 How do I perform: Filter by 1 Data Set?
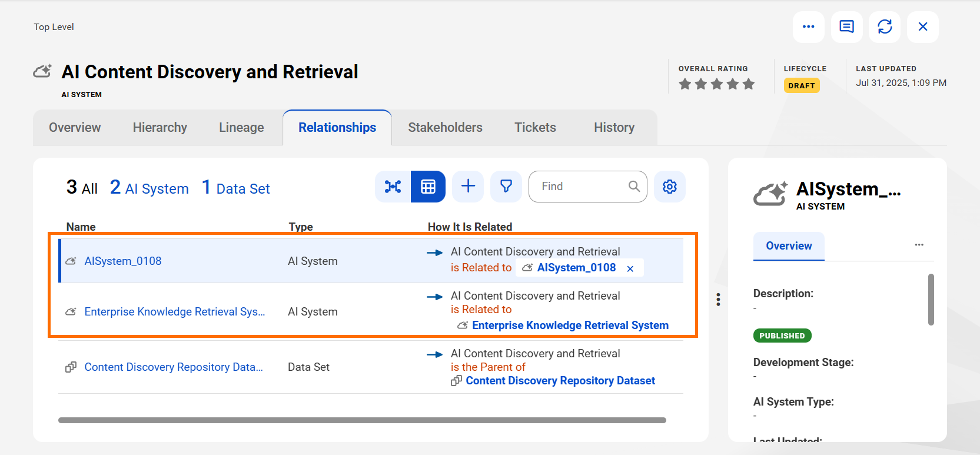235,188
